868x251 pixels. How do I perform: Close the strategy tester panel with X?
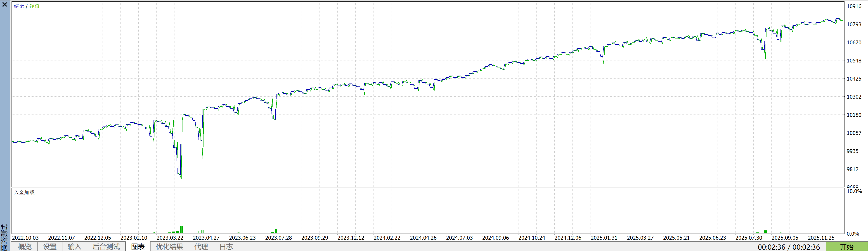(5, 5)
